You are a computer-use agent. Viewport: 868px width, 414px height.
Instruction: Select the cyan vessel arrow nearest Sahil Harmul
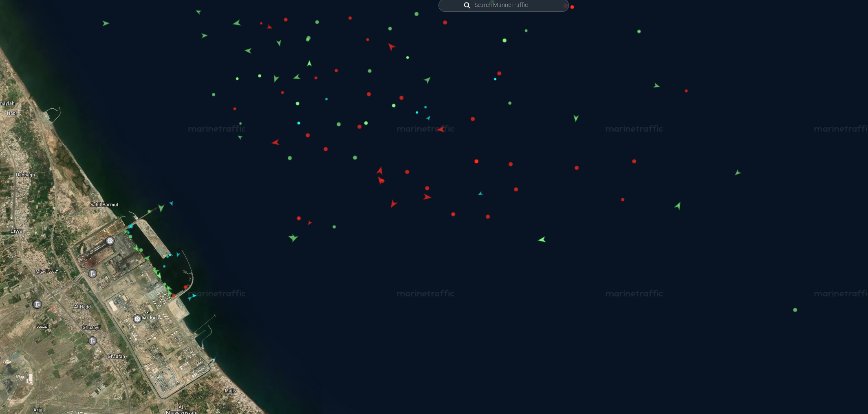(x=171, y=203)
